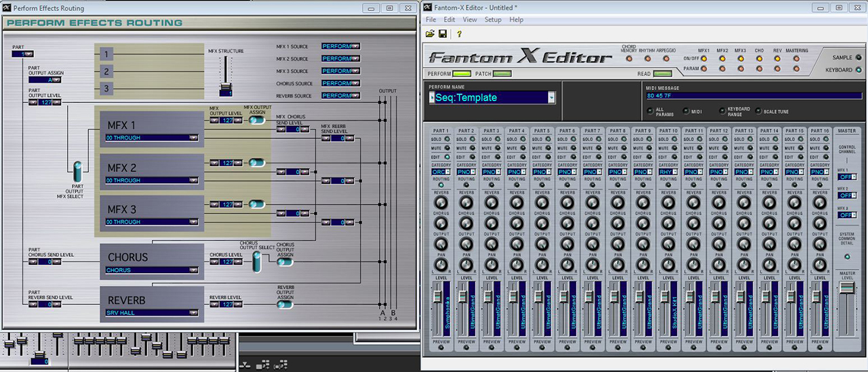
Task: Open ALL PARAMS with its round button
Action: click(649, 111)
